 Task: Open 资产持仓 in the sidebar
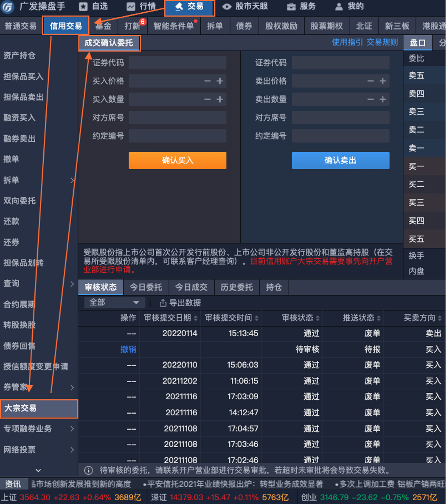20,56
